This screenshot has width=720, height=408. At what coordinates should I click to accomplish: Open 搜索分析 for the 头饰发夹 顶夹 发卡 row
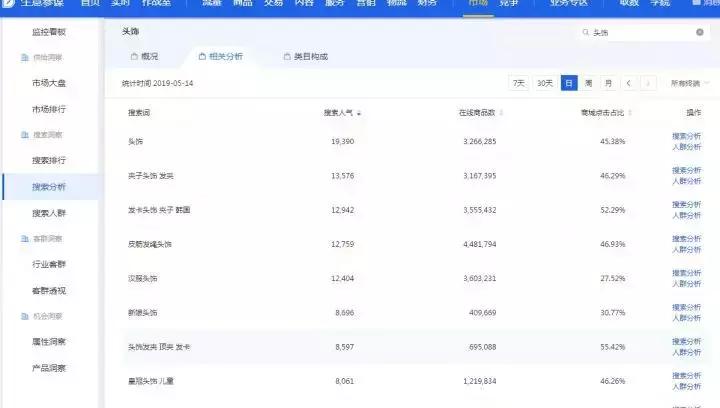pos(686,341)
